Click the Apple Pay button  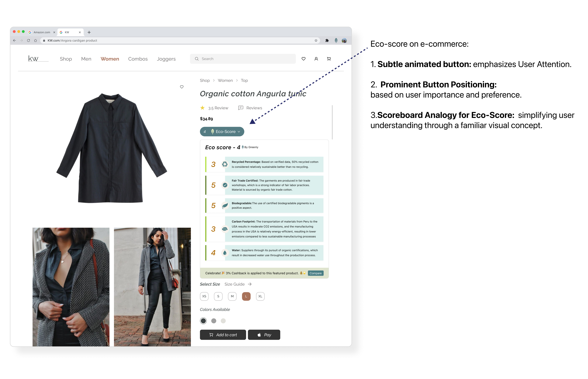(x=264, y=335)
